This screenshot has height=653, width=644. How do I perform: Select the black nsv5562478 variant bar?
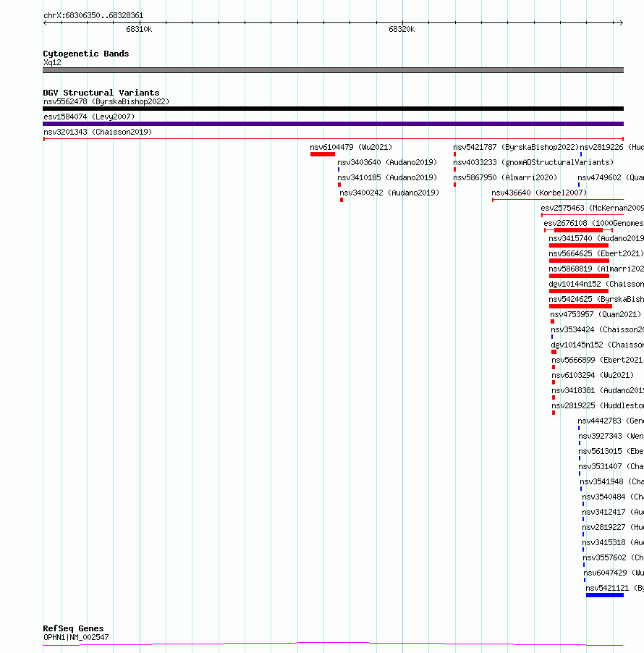pyautogui.click(x=333, y=109)
